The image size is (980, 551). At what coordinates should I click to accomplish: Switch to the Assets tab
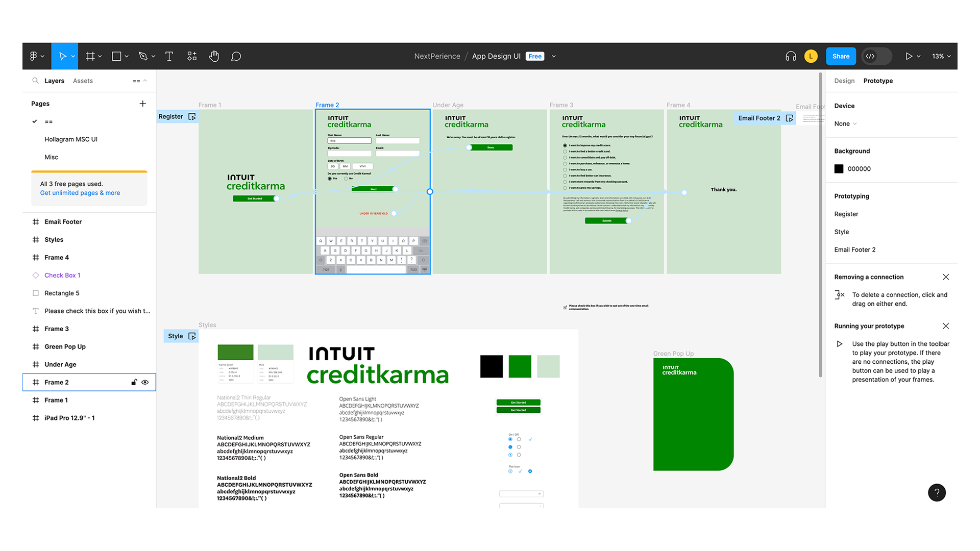coord(83,81)
